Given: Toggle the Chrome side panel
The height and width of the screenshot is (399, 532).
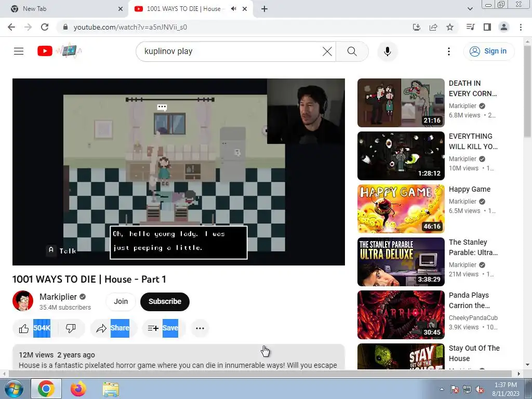Looking at the screenshot, I should [x=487, y=27].
